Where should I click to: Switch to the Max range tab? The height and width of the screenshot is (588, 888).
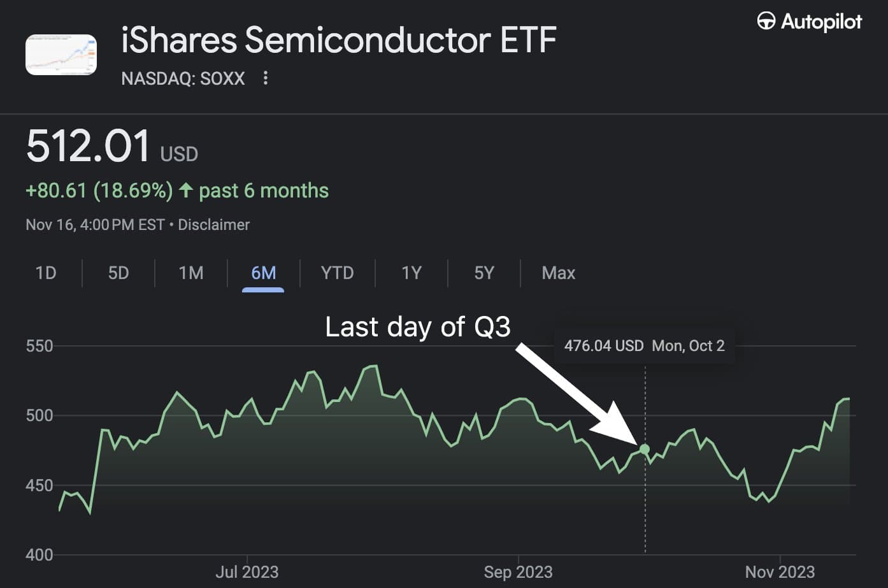pyautogui.click(x=558, y=273)
